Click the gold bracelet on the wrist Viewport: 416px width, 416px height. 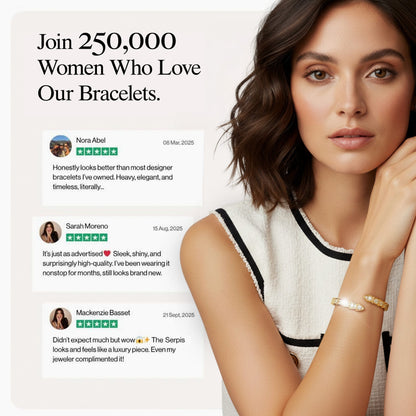[x=360, y=303]
